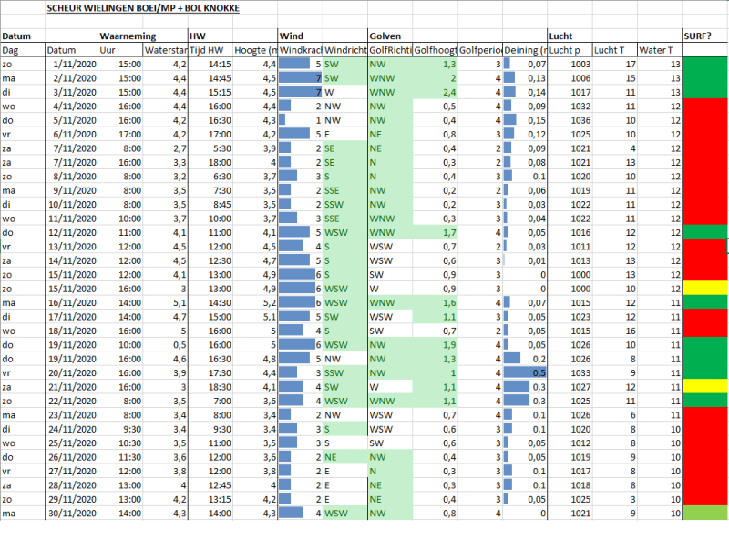The image size is (729, 560).
Task: Select the Waarneming group header cell
Action: pyautogui.click(x=143, y=36)
